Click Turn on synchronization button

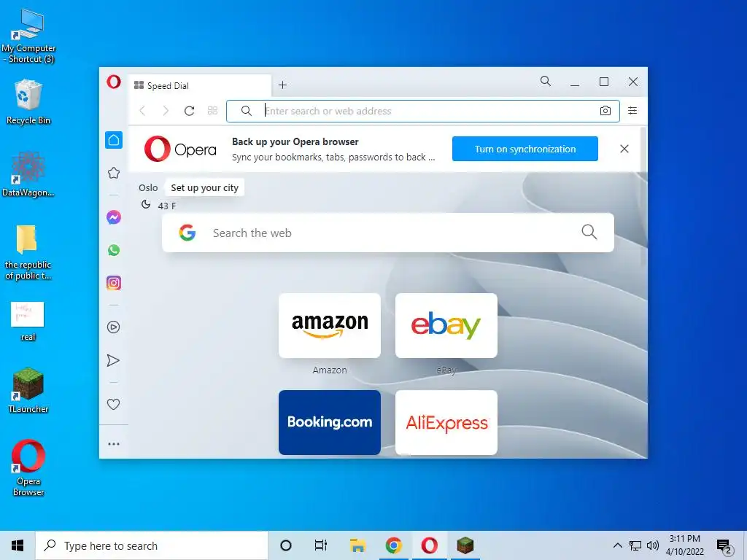coord(525,149)
